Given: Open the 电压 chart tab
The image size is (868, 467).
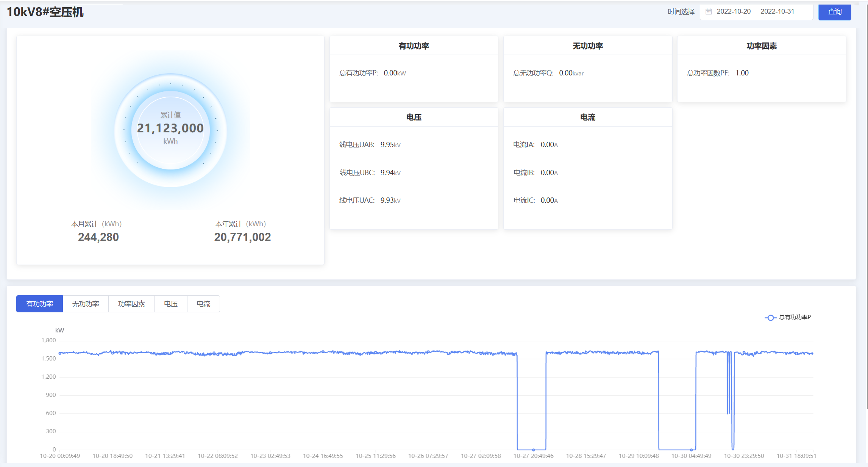Looking at the screenshot, I should pos(171,304).
